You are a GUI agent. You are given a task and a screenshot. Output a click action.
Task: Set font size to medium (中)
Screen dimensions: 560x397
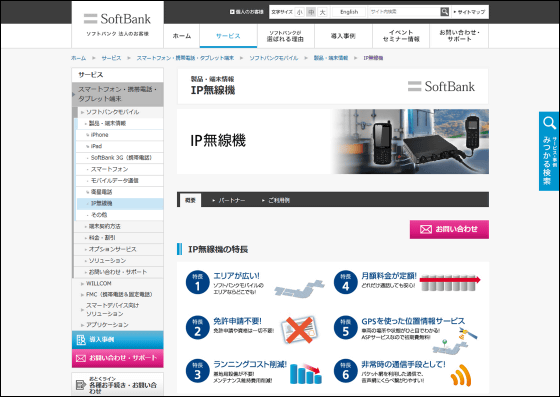[x=311, y=12]
